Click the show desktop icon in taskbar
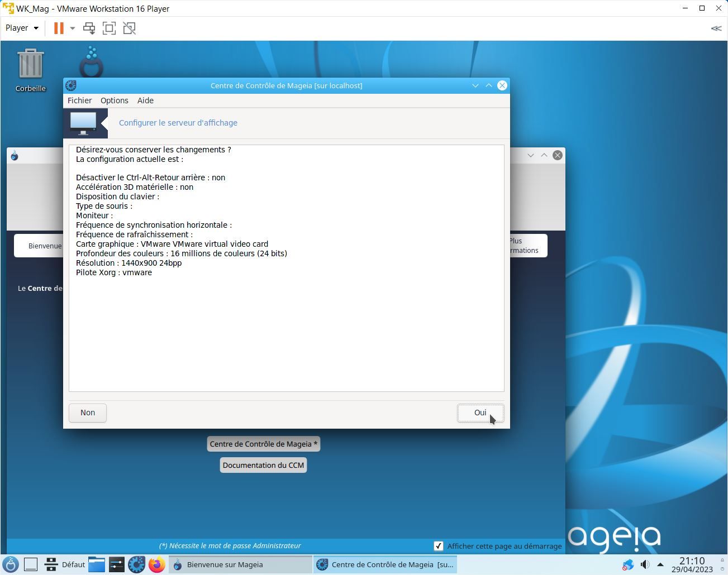728x575 pixels. pyautogui.click(x=31, y=564)
